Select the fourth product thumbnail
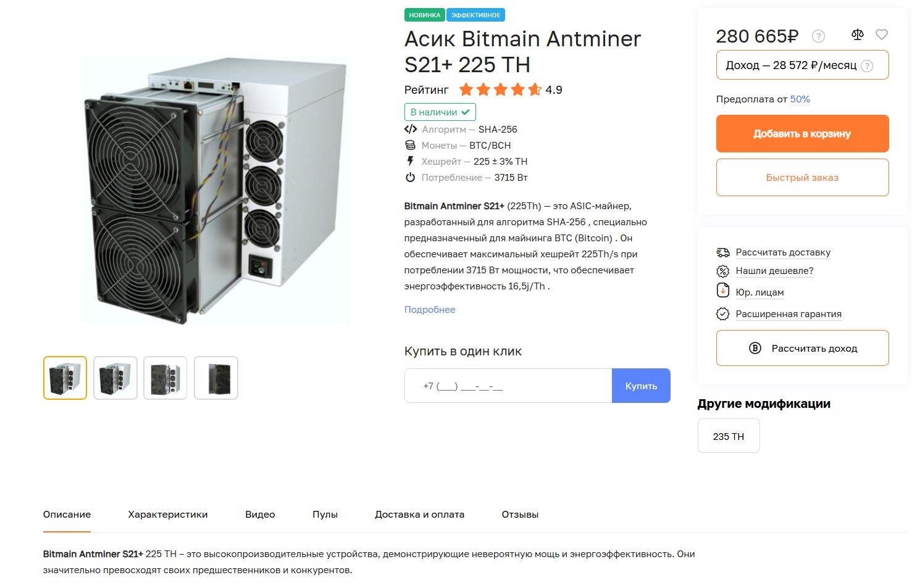The width and height of the screenshot is (912, 588). 216,378
